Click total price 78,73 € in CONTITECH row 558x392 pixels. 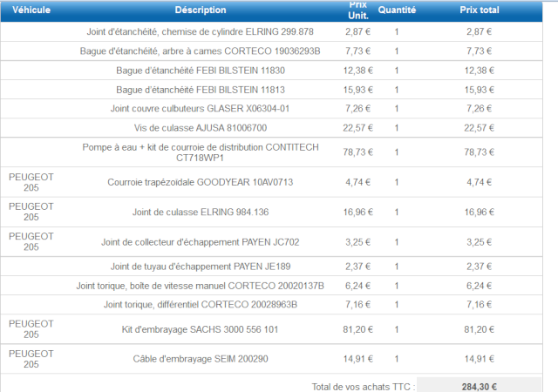pos(479,152)
